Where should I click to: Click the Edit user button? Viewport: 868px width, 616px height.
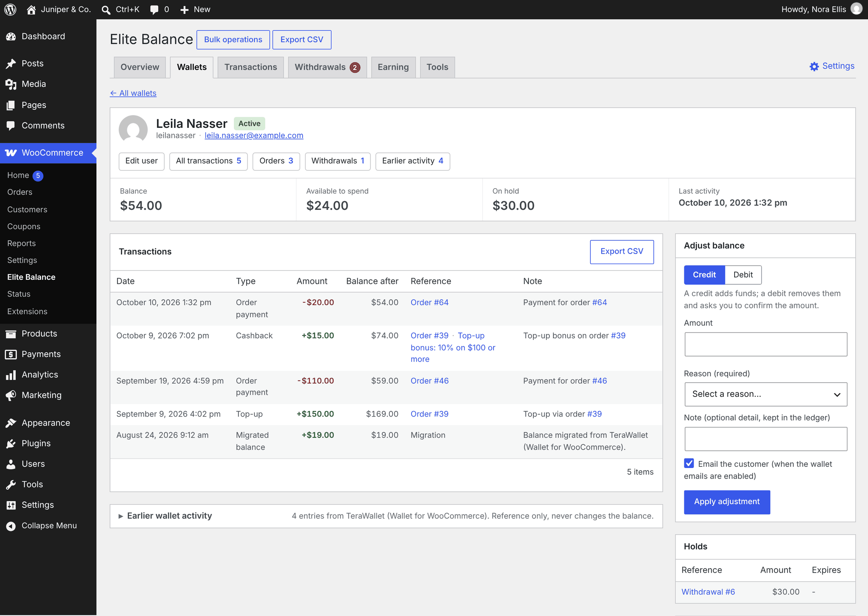click(141, 161)
